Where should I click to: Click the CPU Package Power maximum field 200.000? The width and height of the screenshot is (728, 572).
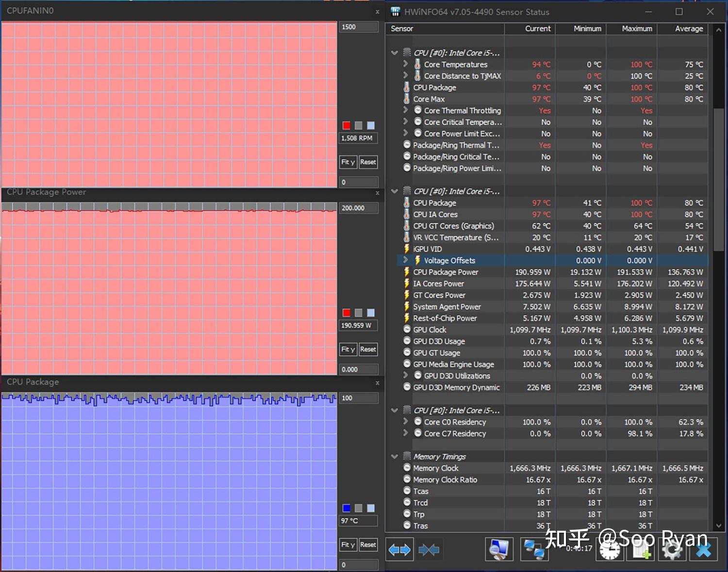click(359, 208)
